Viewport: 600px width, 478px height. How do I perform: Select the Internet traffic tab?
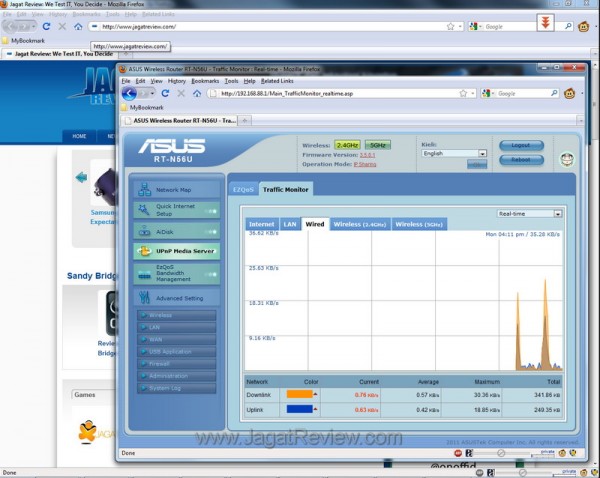(262, 224)
